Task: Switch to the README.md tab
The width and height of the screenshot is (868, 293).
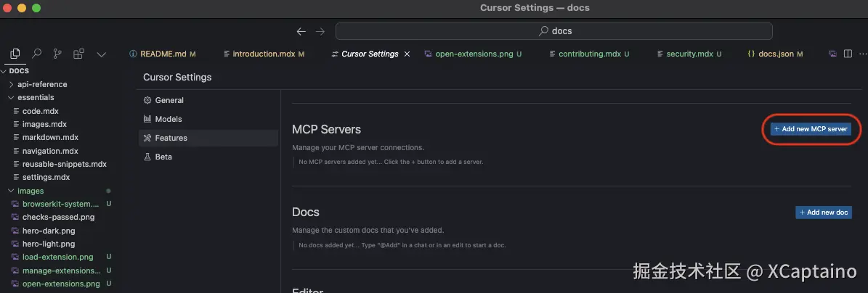Action: [163, 54]
